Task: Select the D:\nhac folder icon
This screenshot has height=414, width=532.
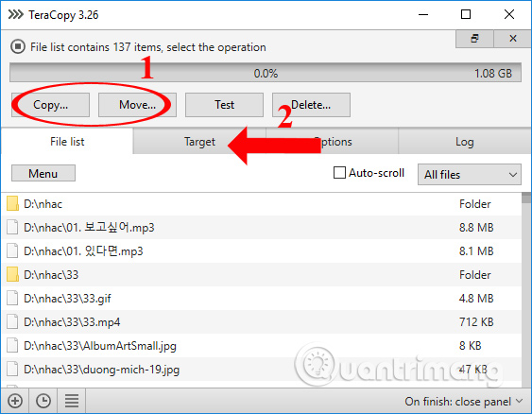Action: click(12, 203)
